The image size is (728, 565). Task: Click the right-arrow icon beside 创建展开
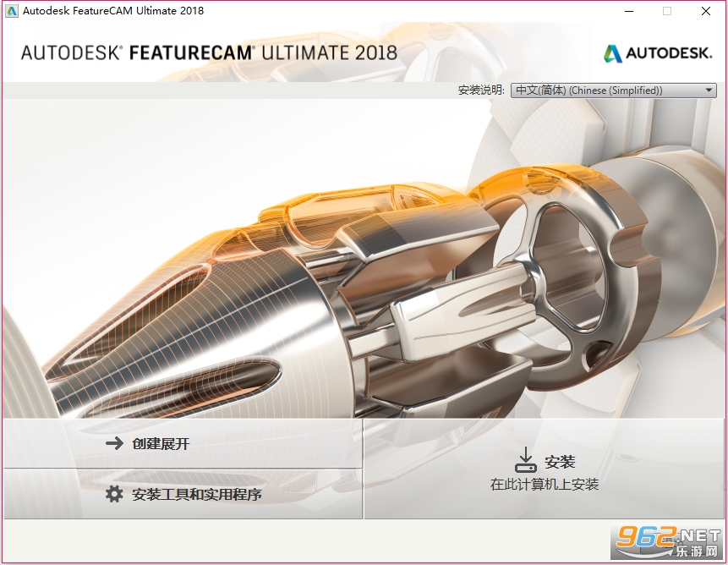coord(114,443)
